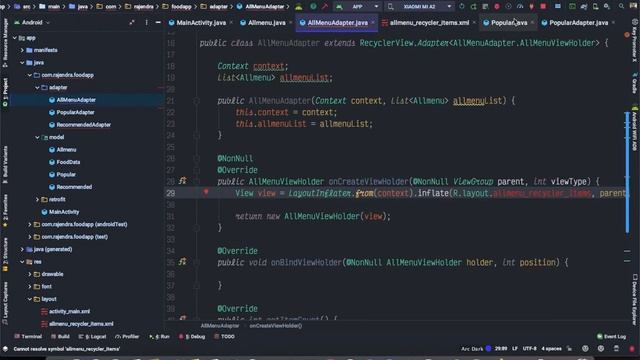Click the error indicator atop editor scrollbar
Image resolution: width=640 pixels, height=360 pixels.
627,35
